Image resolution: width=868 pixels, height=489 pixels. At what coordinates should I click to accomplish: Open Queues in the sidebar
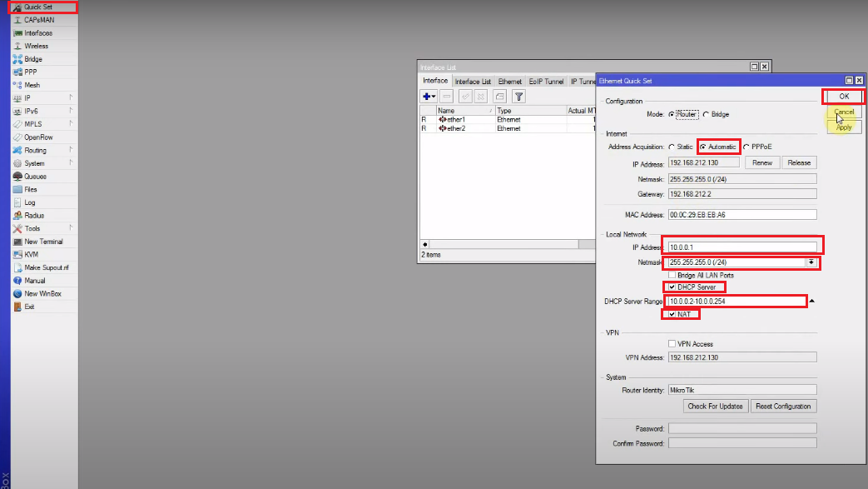pos(44,177)
